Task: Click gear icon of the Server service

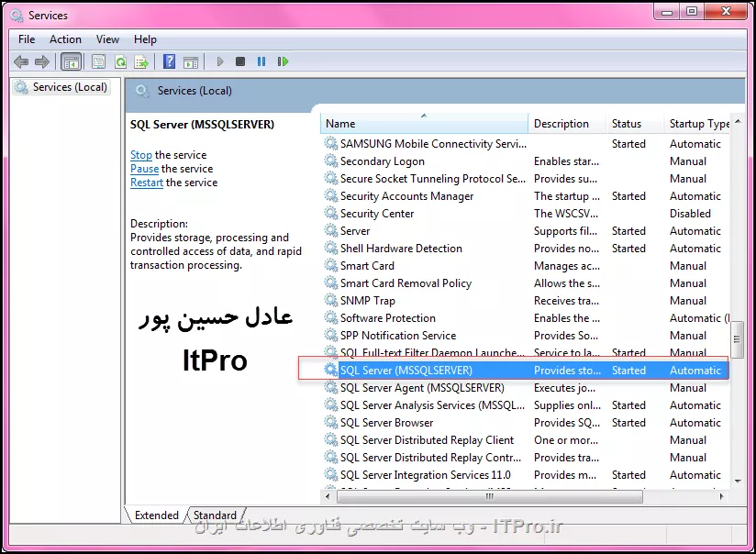Action: pyautogui.click(x=330, y=231)
